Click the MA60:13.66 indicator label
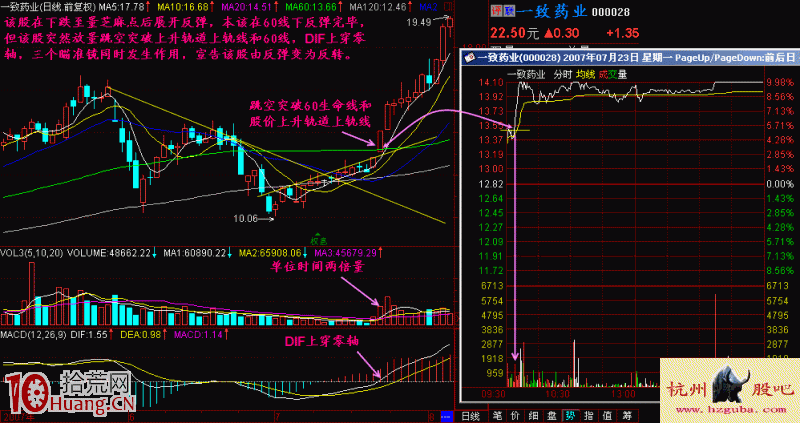The height and width of the screenshot is (423, 800). (311, 7)
